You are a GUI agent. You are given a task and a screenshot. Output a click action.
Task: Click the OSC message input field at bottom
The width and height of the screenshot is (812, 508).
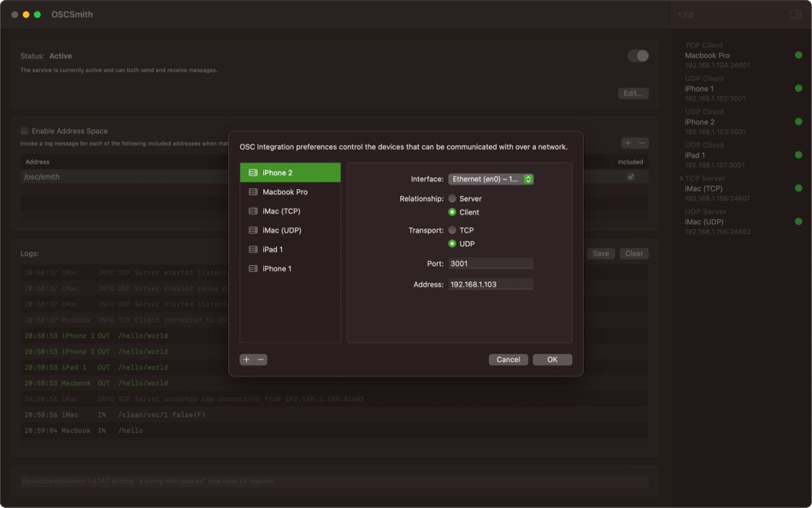tap(334, 481)
